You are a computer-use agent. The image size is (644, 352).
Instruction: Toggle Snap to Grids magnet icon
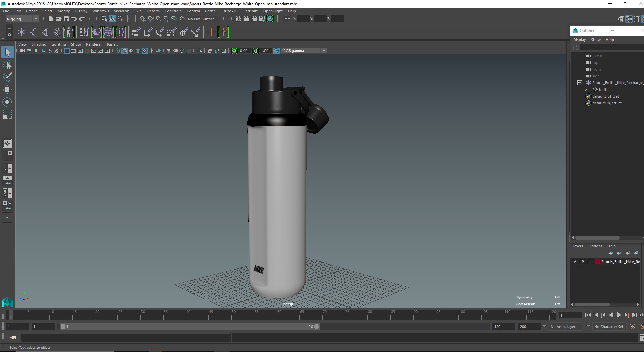(x=143, y=19)
